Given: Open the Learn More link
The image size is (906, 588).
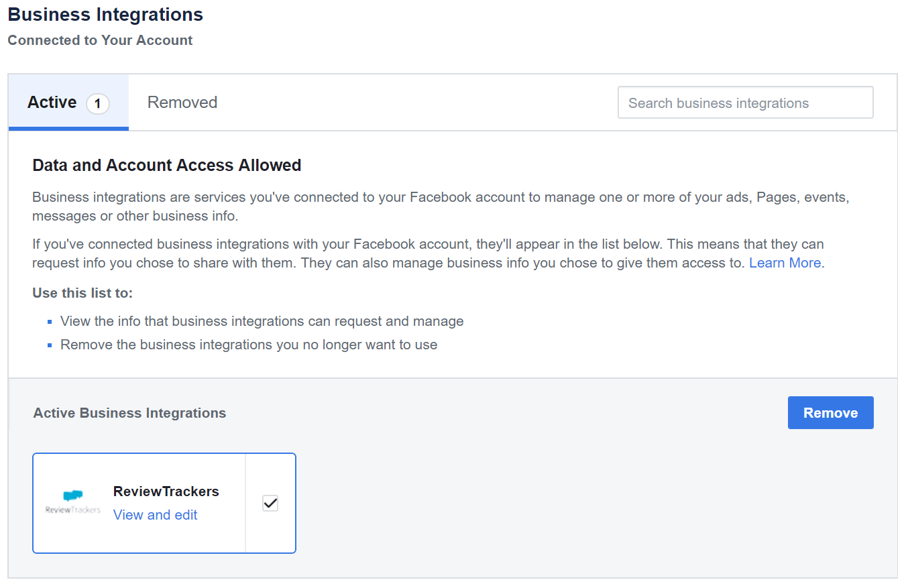Looking at the screenshot, I should pos(785,263).
